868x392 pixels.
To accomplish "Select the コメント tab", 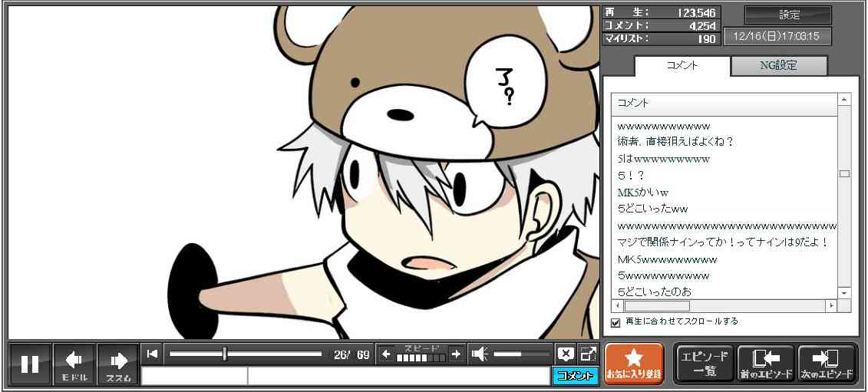I will [681, 66].
